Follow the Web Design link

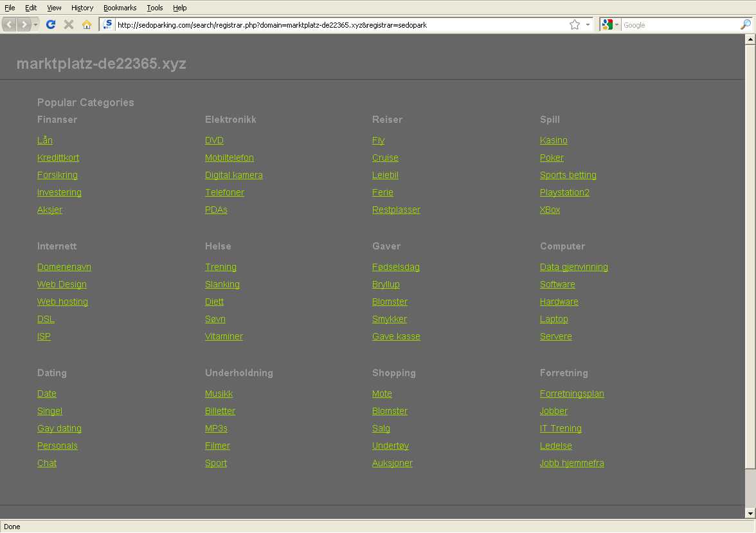(62, 285)
